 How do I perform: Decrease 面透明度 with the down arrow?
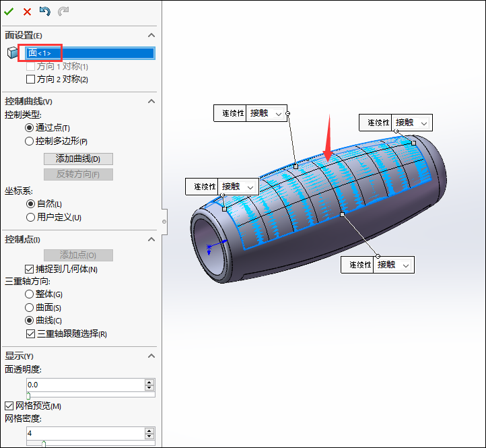149,388
